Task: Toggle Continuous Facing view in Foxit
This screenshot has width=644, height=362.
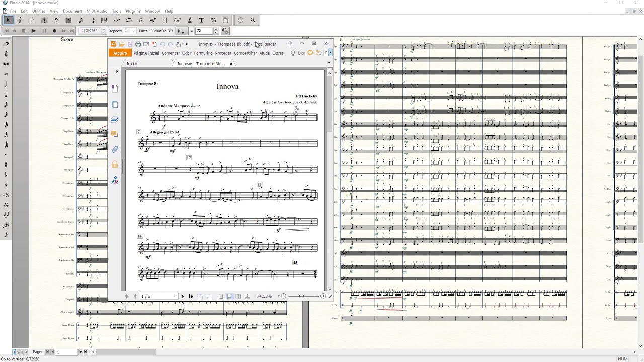Action: pyautogui.click(x=247, y=296)
